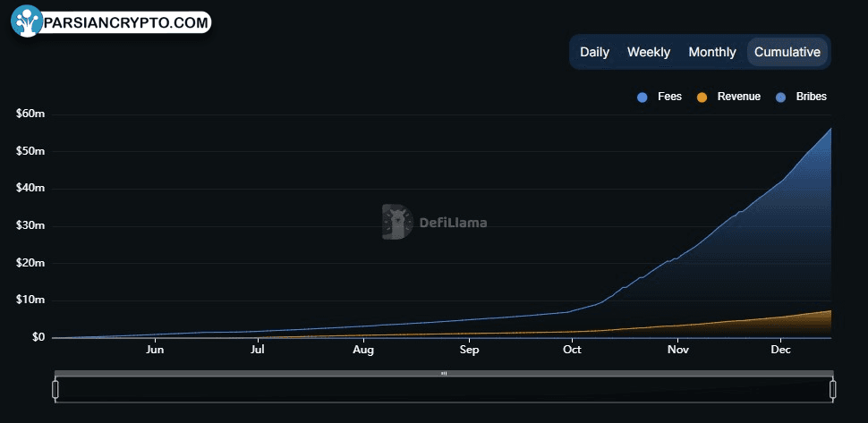
Task: Choose the Monthly grouping option
Action: [711, 52]
